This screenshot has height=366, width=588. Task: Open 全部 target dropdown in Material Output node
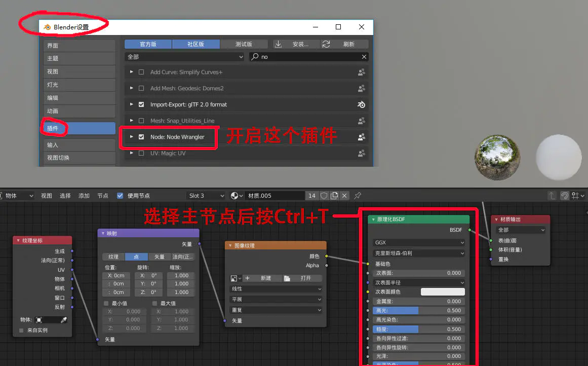pyautogui.click(x=521, y=230)
